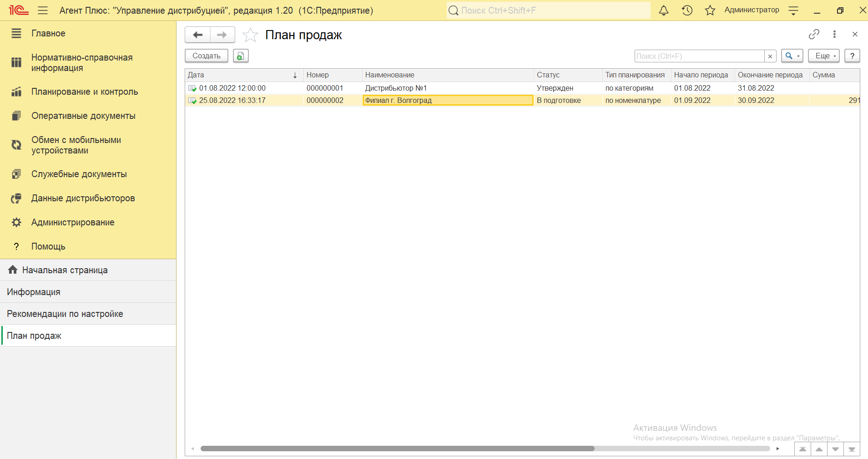Click the horizontal scrollbar right arrow
Screen dimensions: 868x459
[778, 449]
